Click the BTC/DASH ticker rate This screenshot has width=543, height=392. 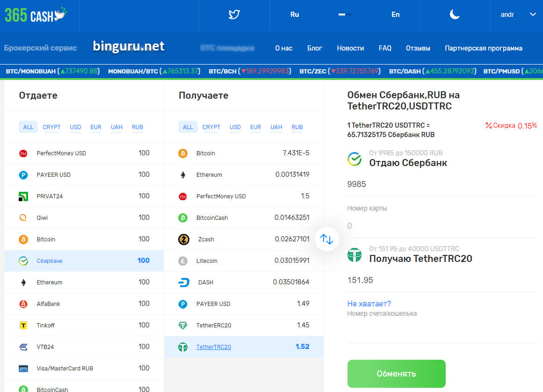coord(433,71)
